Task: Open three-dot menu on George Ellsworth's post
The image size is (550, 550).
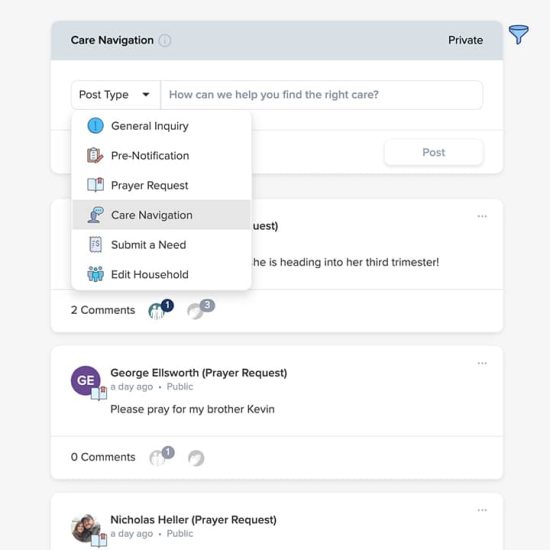Action: click(x=482, y=363)
